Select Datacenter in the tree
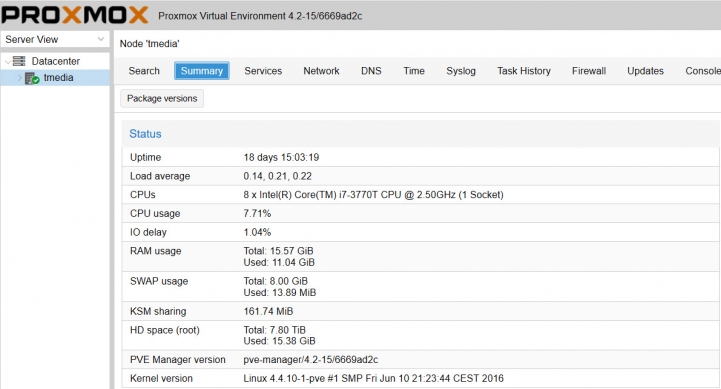The width and height of the screenshot is (721, 389). (x=56, y=61)
